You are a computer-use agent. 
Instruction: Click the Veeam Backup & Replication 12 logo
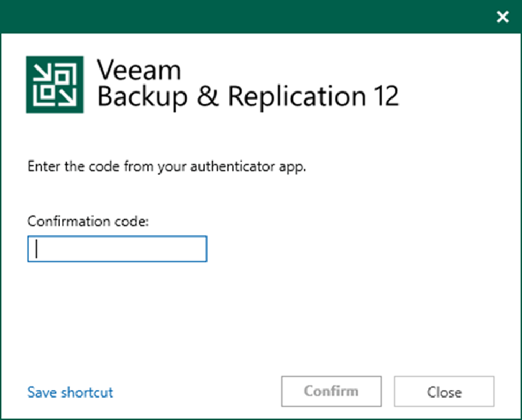click(55, 84)
